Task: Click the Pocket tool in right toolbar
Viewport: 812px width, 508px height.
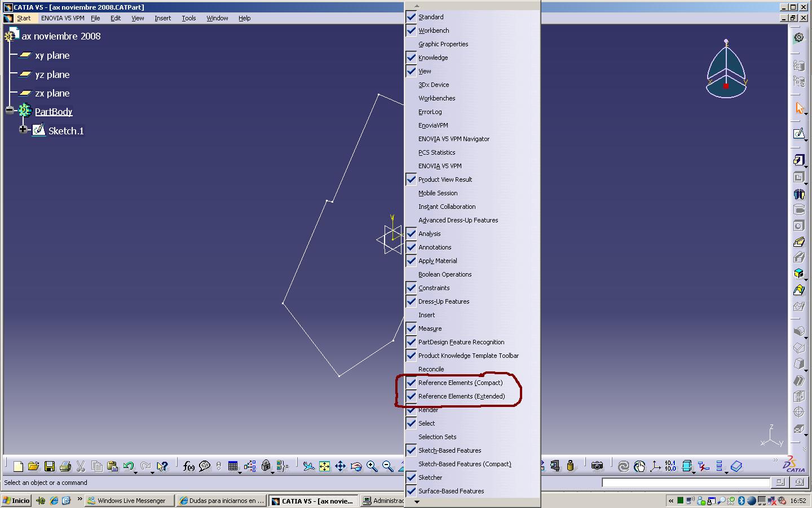Action: [799, 177]
